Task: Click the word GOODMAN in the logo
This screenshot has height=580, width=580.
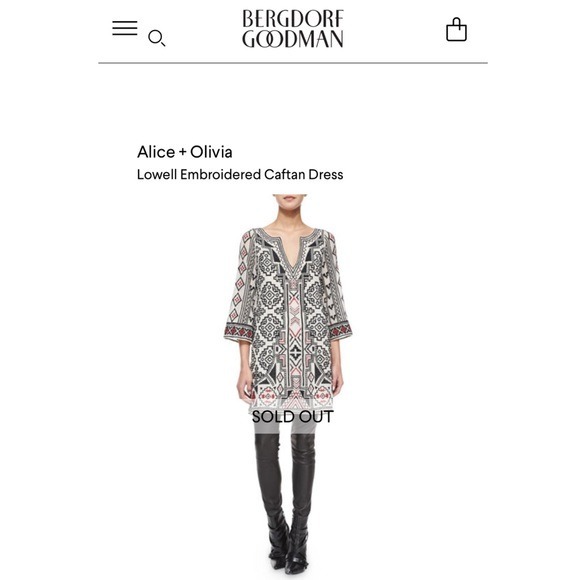Action: coord(293,39)
